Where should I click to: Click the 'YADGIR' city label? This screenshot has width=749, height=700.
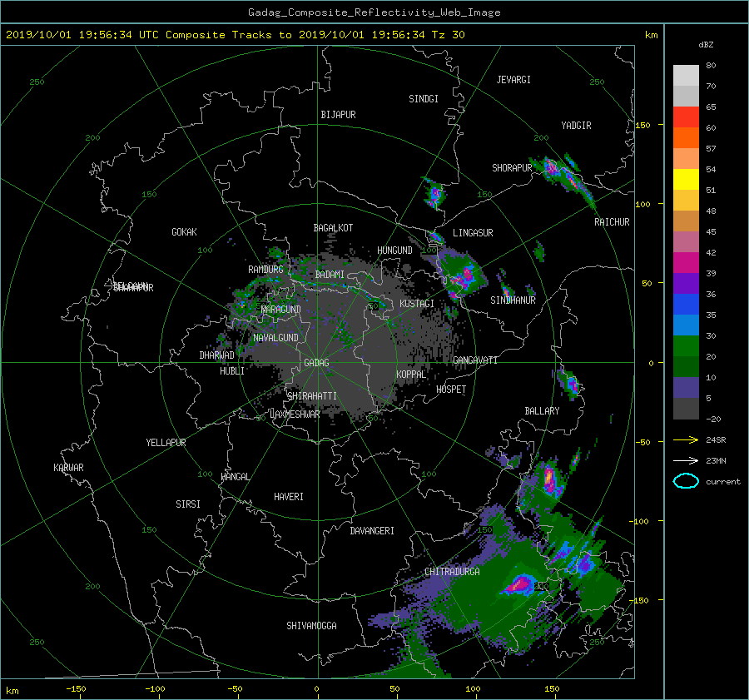click(x=576, y=126)
